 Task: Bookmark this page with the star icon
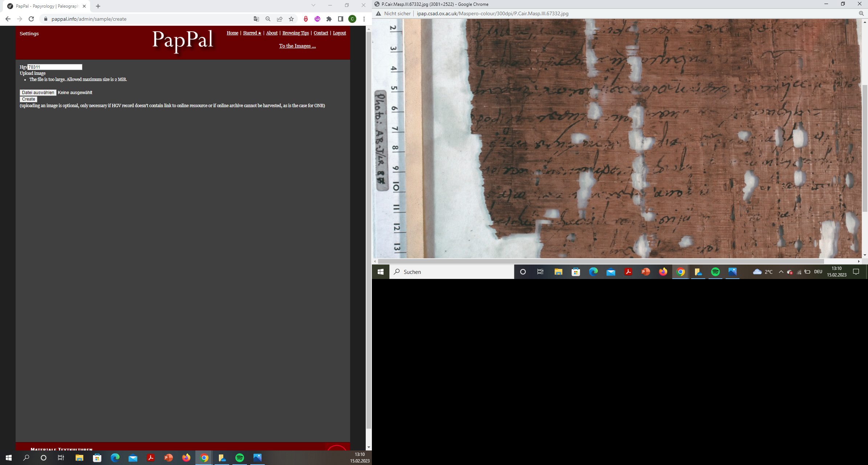coord(291,19)
